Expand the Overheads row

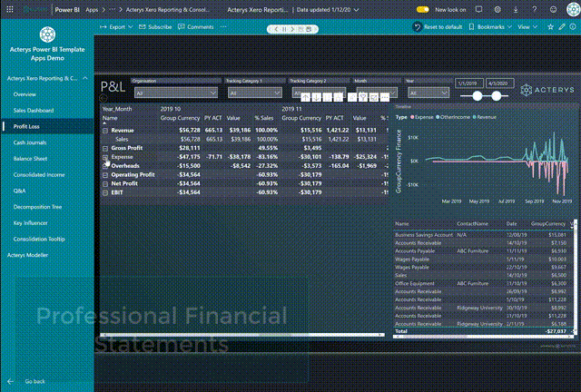[105, 166]
